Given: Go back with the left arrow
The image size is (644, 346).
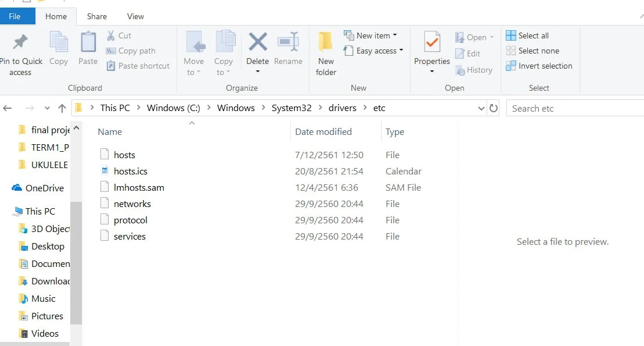Looking at the screenshot, I should [8, 108].
